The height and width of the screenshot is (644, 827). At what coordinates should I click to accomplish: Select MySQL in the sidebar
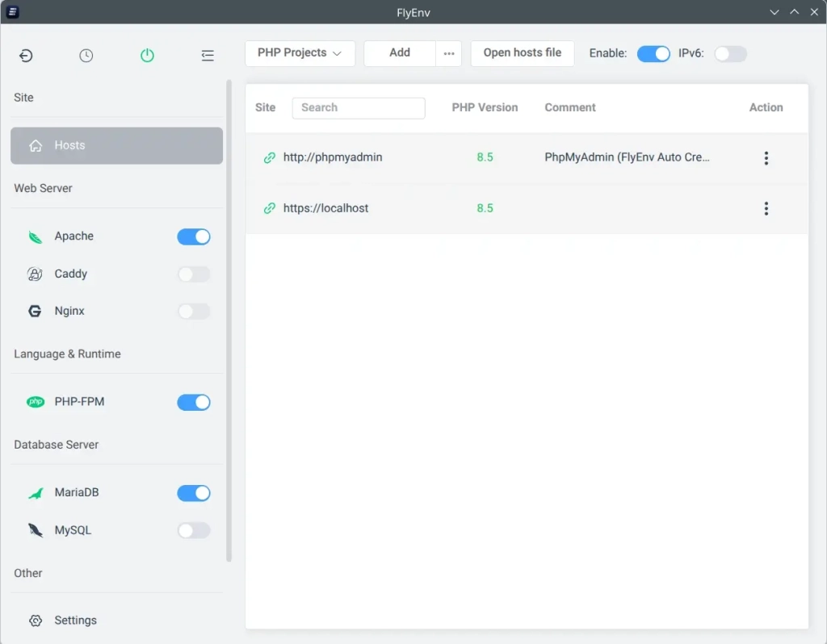click(73, 530)
